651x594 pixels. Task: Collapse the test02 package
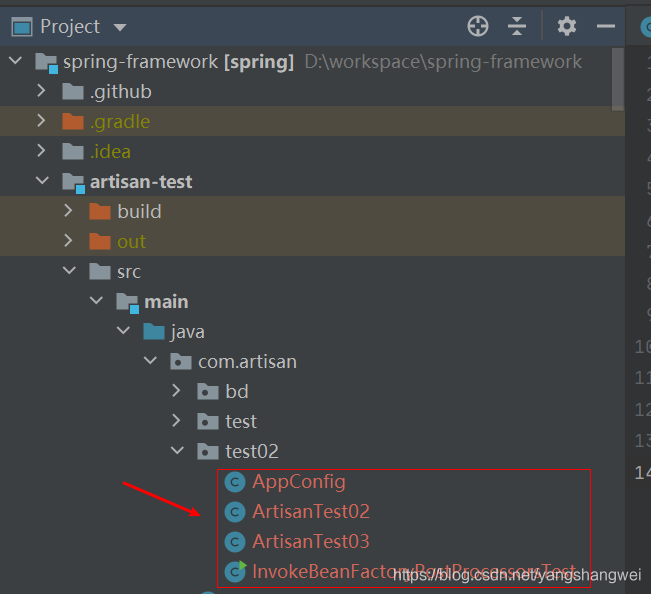point(177,451)
